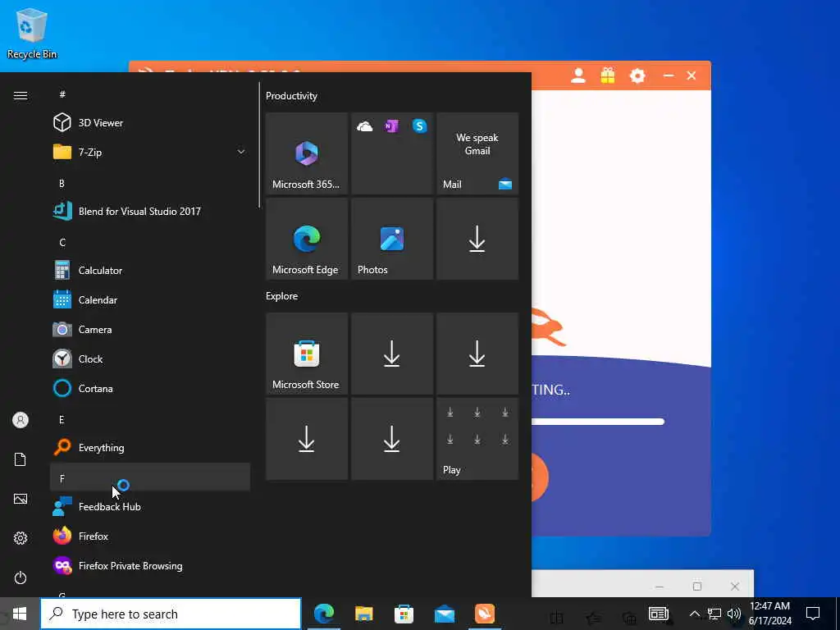Launch the Camera app
This screenshot has height=630, width=840.
point(150,330)
